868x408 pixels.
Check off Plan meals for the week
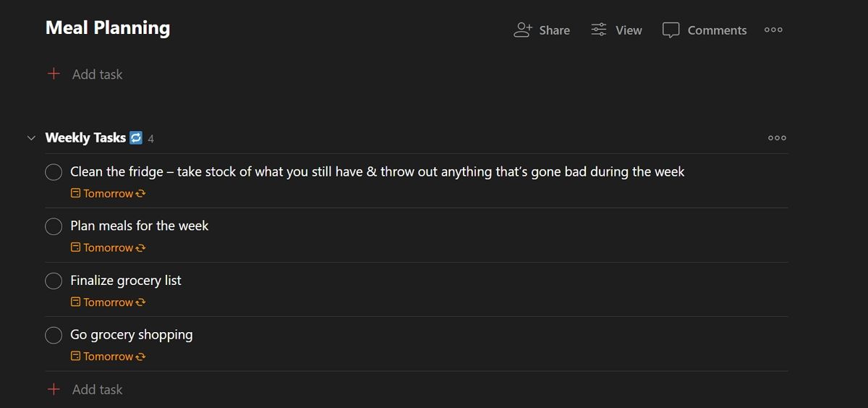click(54, 226)
